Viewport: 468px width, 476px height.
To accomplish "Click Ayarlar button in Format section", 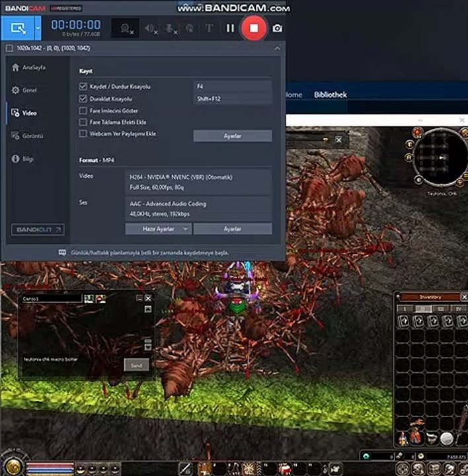I will 233,229.
